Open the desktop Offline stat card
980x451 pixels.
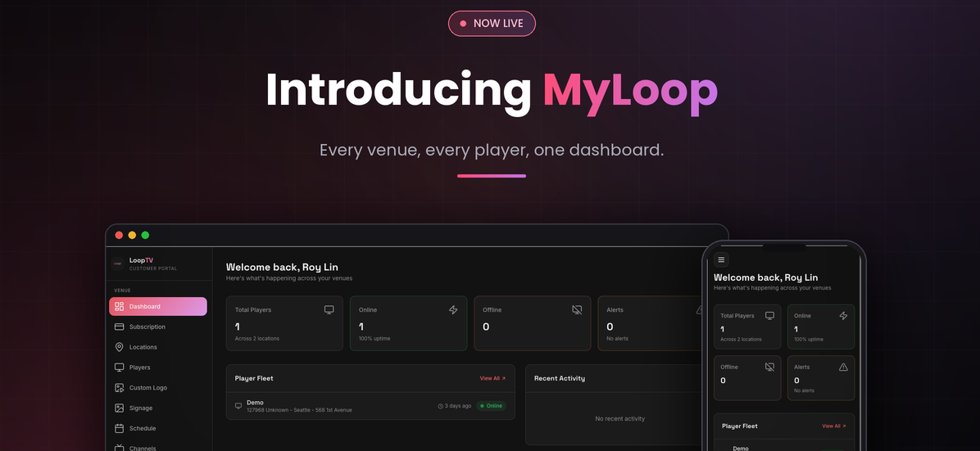(532, 323)
